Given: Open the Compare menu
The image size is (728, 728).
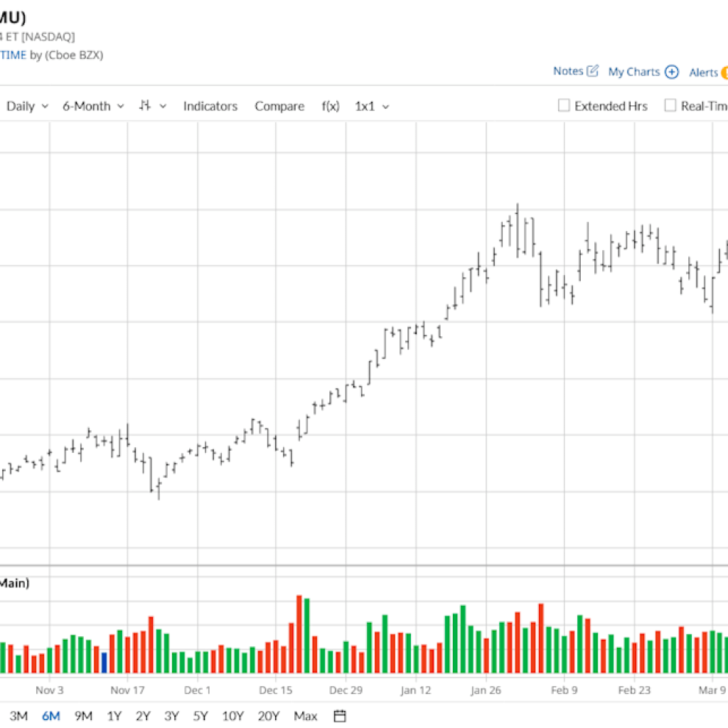Looking at the screenshot, I should [x=279, y=106].
